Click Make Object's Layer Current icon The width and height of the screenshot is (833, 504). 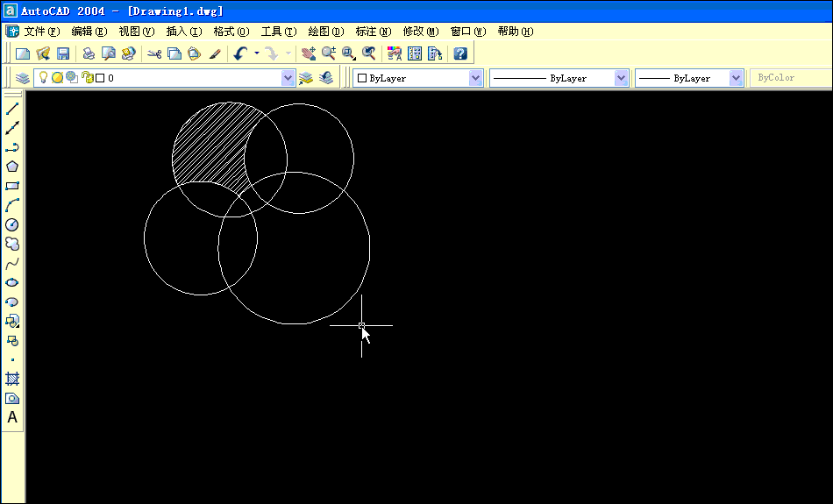tap(306, 78)
